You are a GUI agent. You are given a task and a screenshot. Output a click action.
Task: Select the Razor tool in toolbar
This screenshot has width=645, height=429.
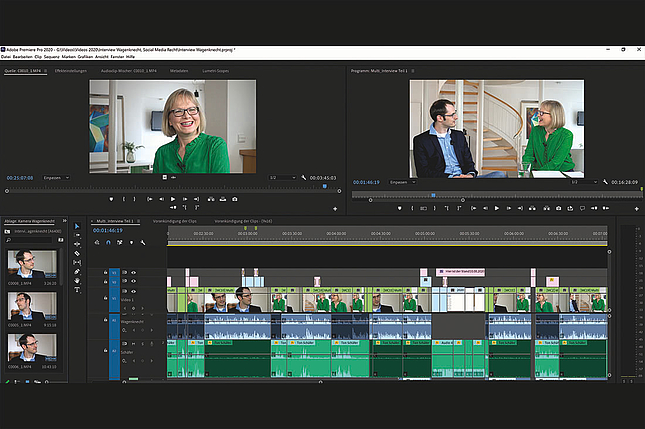coord(77,253)
